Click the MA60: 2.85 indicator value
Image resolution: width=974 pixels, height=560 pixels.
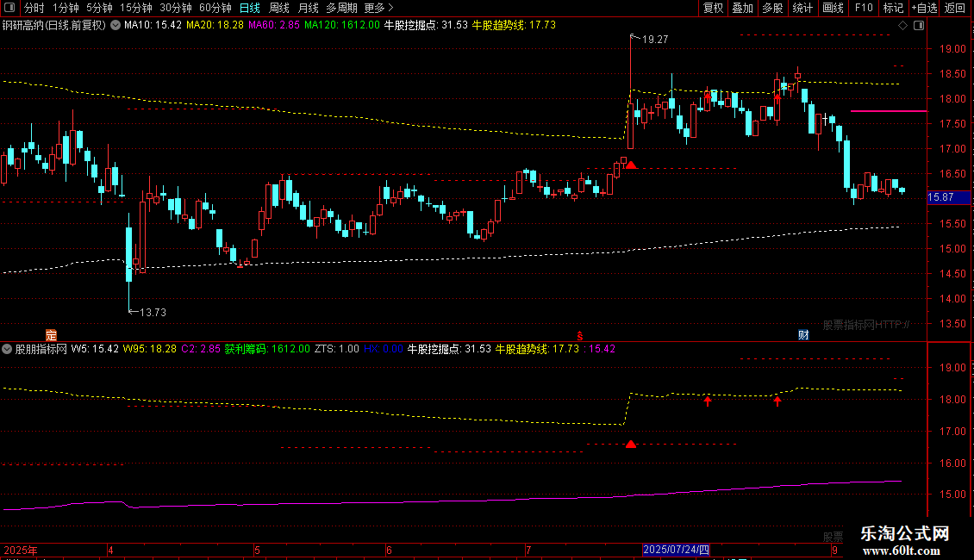click(274, 26)
